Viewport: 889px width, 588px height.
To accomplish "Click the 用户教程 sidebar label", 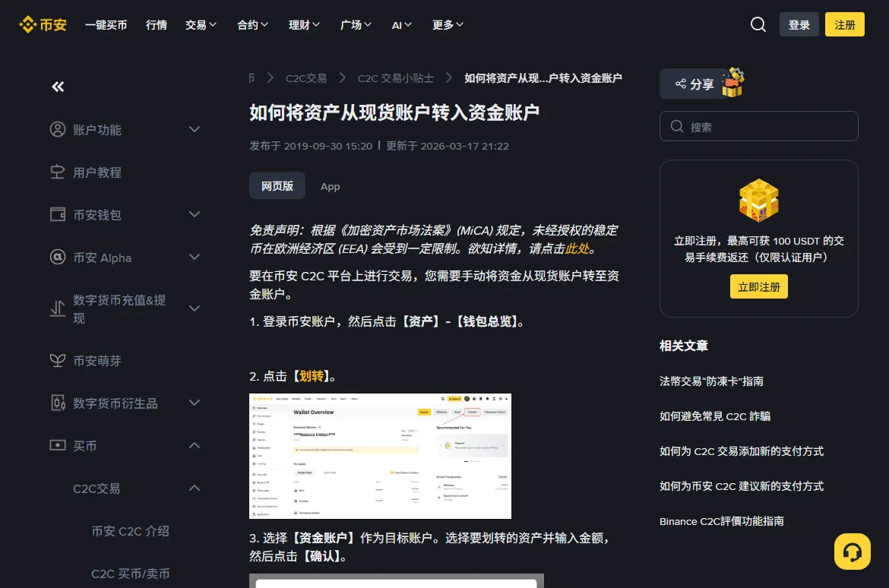I will pyautogui.click(x=97, y=172).
